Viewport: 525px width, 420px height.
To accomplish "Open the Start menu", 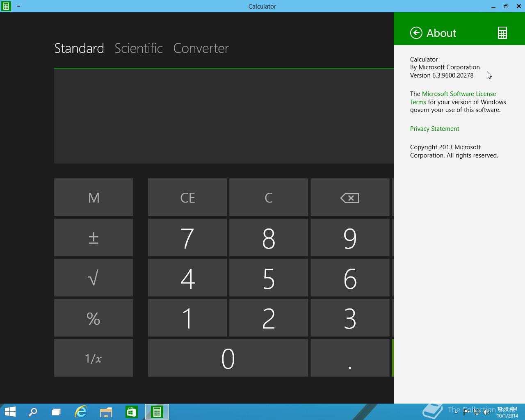I will 10,412.
